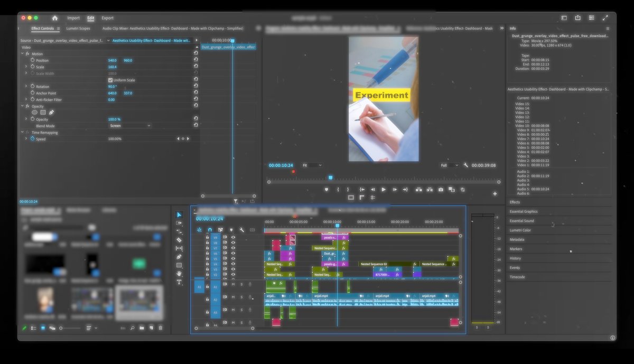
Task: Select the Pen tool in timeline toolbar
Action: pos(179,257)
